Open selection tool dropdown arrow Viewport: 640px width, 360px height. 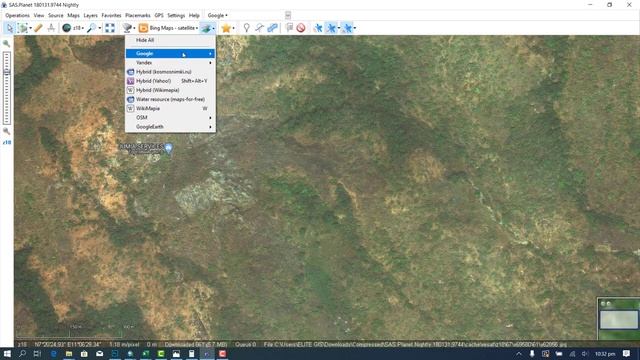(x=31, y=28)
